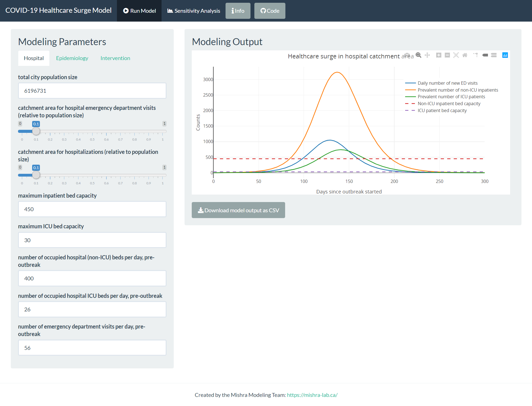
Task: Toggle Daily number of new ED visits trace
Action: (447, 83)
